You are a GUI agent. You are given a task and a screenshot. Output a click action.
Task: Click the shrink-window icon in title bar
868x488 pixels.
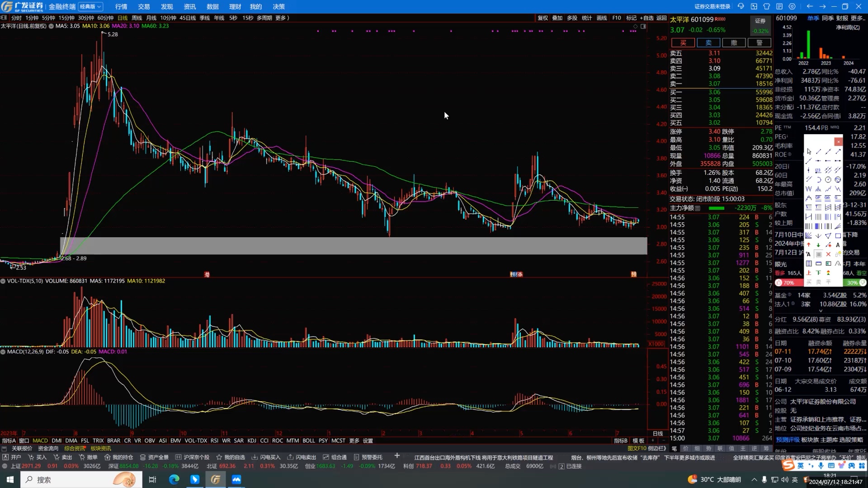click(754, 6)
